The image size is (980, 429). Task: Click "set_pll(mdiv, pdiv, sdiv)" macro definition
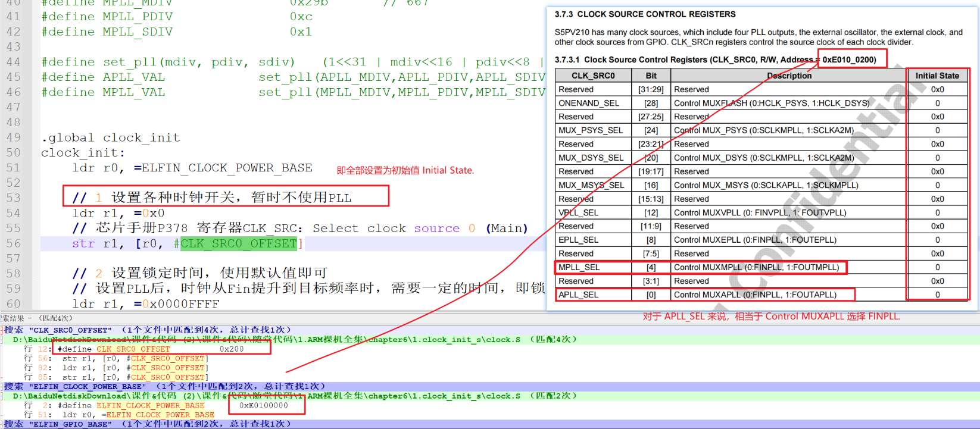199,62
